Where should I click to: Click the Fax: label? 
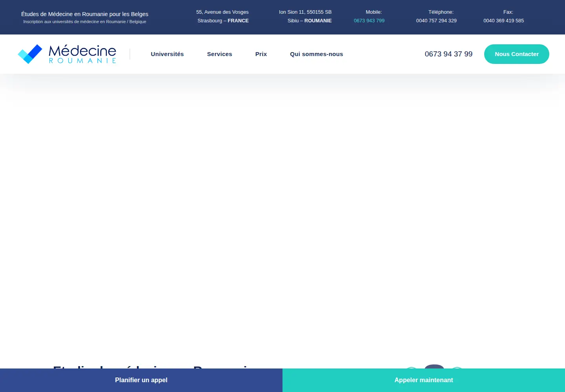pos(508,12)
